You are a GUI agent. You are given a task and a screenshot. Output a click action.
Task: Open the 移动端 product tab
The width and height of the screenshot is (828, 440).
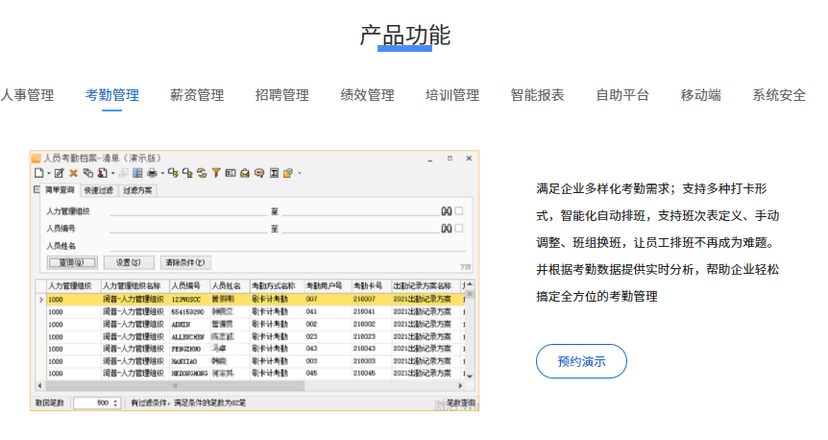coord(701,95)
